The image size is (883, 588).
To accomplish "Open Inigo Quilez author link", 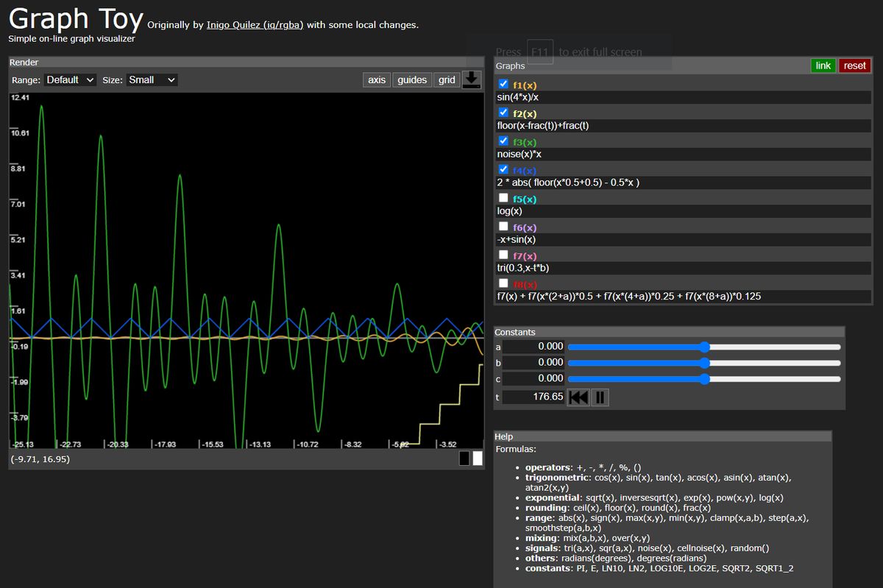I will 255,25.
